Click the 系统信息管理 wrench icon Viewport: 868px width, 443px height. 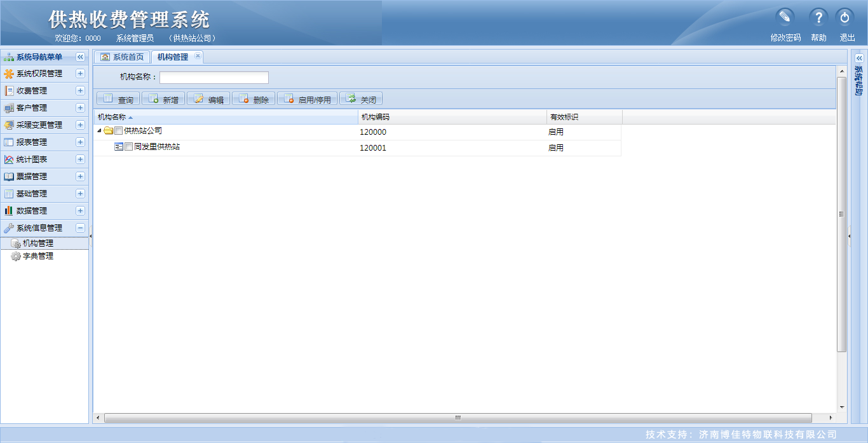click(9, 228)
